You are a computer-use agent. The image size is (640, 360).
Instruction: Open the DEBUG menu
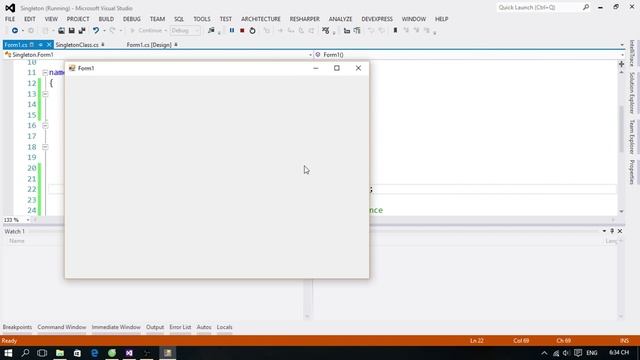131,19
